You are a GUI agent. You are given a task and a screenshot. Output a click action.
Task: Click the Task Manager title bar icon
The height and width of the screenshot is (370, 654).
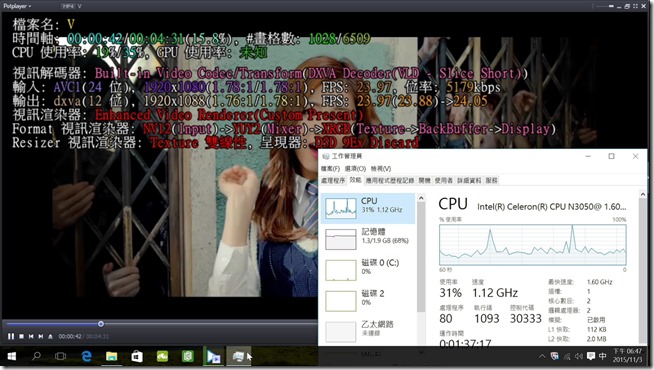point(326,156)
